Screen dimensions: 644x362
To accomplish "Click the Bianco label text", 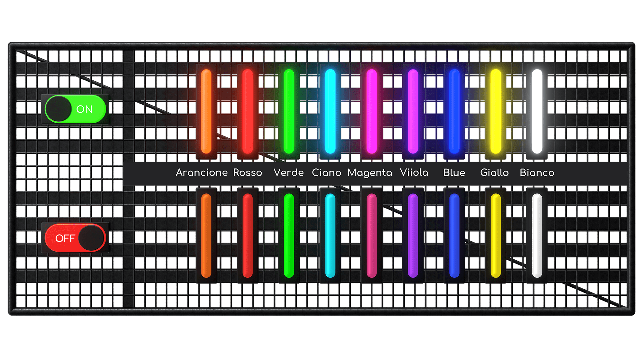I will (537, 173).
